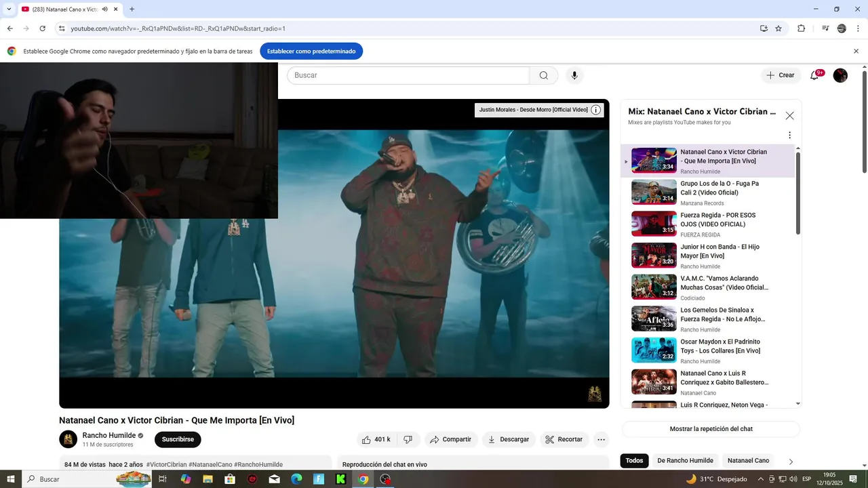868x488 pixels.
Task: Reload the page
Action: pyautogui.click(x=43, y=28)
